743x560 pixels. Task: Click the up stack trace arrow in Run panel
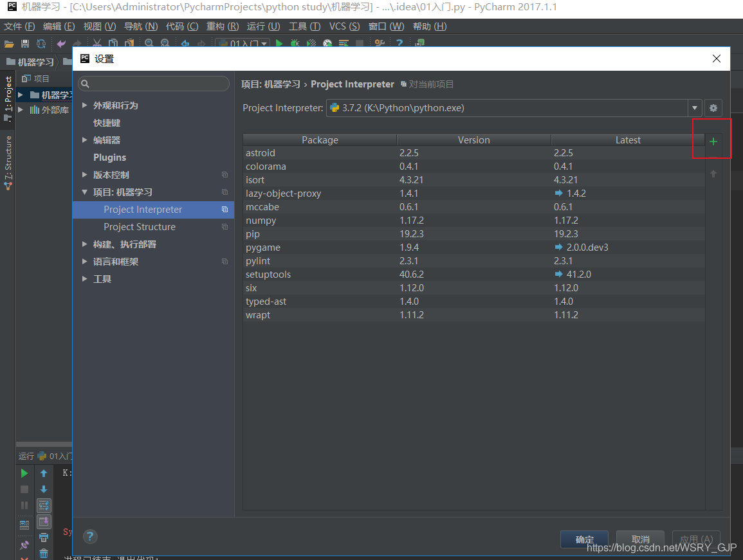tap(44, 473)
